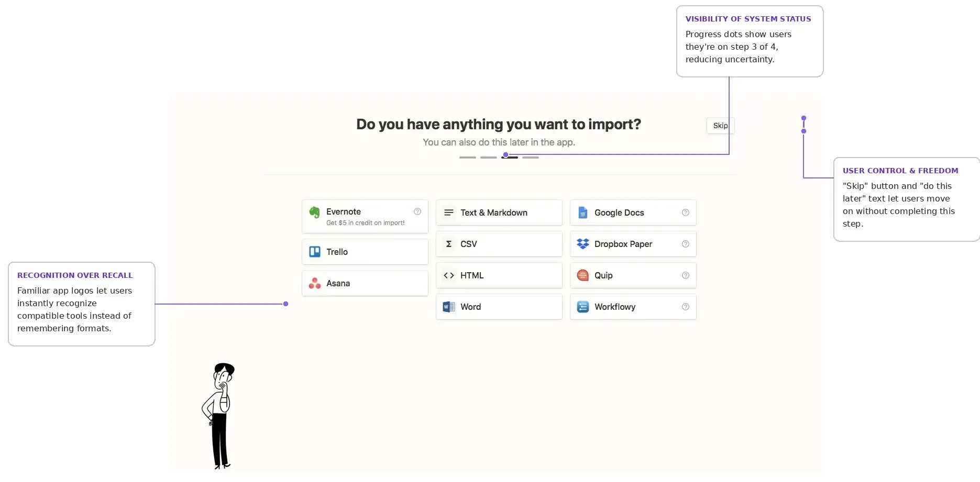Viewport: 980px width, 482px height.
Task: Choose Text & Markdown import option
Action: point(499,212)
